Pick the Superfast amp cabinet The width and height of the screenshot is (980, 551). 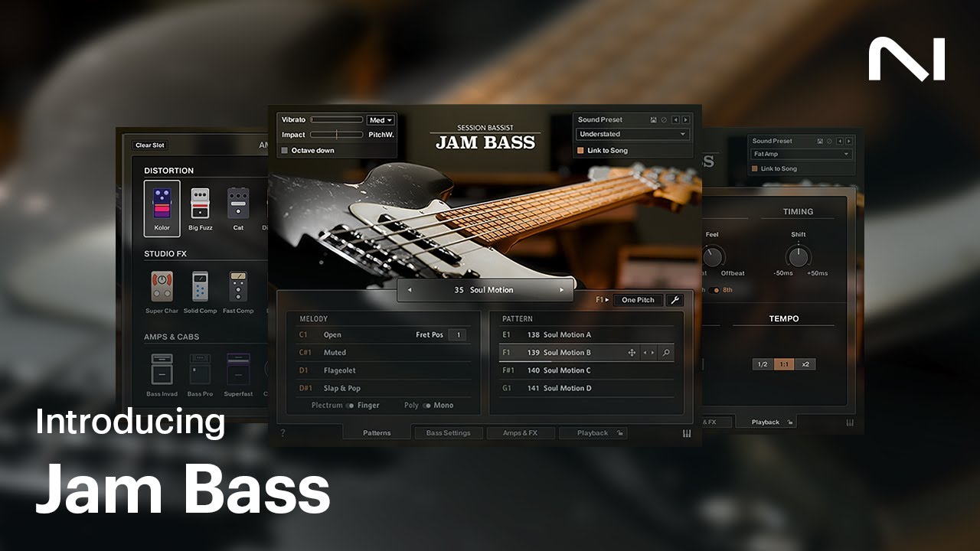pos(238,375)
